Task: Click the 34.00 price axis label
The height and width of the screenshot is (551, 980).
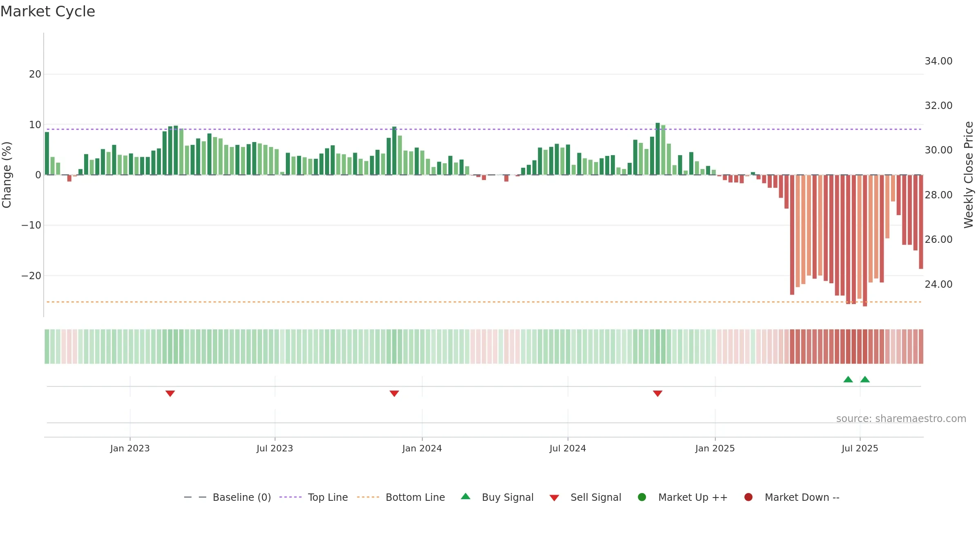Action: pos(938,61)
